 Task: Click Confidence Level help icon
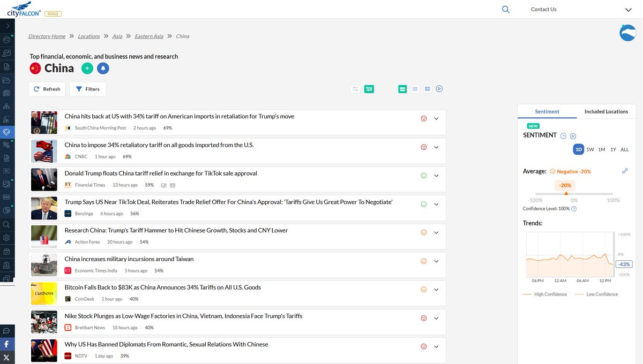point(574,209)
